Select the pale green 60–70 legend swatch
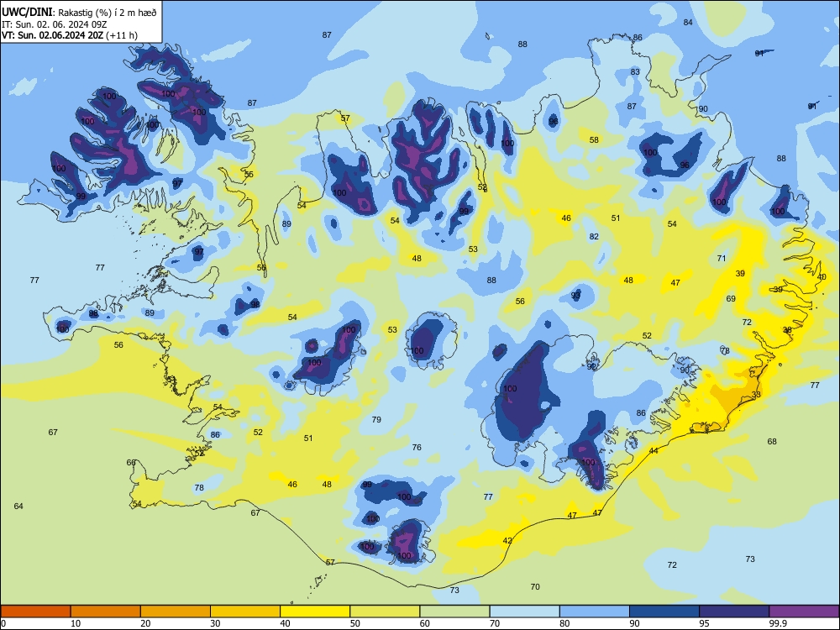This screenshot has width=840, height=630. [454, 612]
